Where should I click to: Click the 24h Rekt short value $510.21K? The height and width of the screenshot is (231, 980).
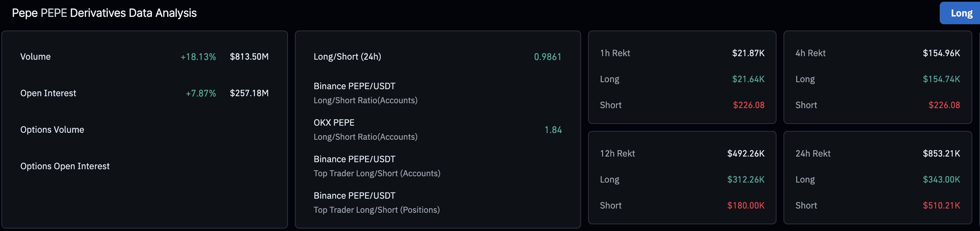coord(941,206)
